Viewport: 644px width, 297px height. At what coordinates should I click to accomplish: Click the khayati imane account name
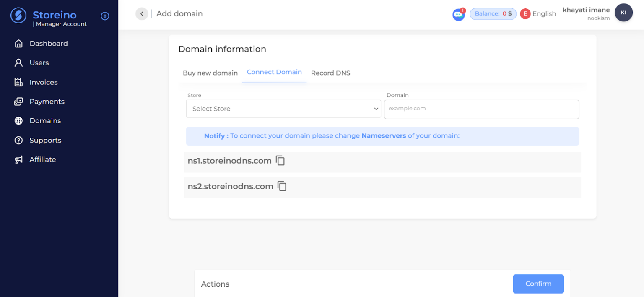[x=586, y=10]
